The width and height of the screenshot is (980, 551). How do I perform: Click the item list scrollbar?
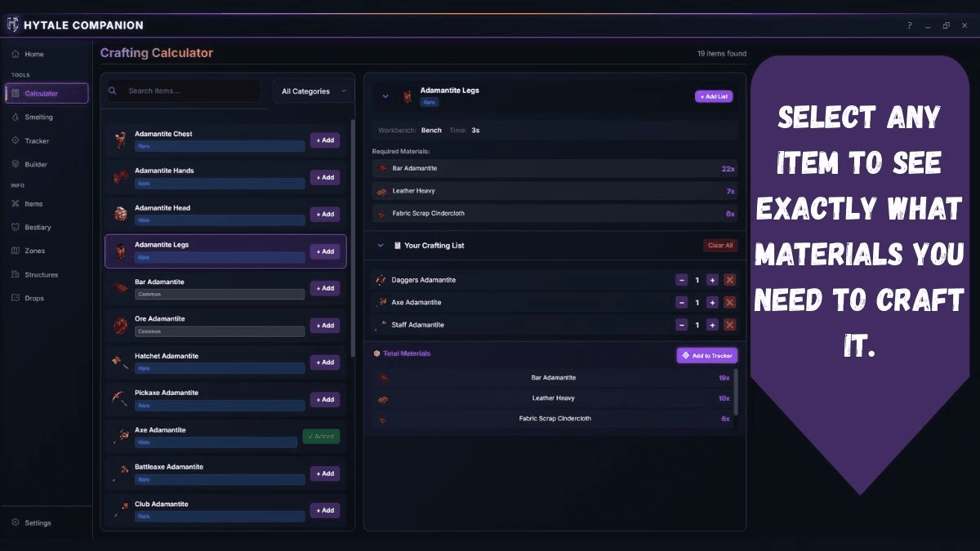(353, 237)
